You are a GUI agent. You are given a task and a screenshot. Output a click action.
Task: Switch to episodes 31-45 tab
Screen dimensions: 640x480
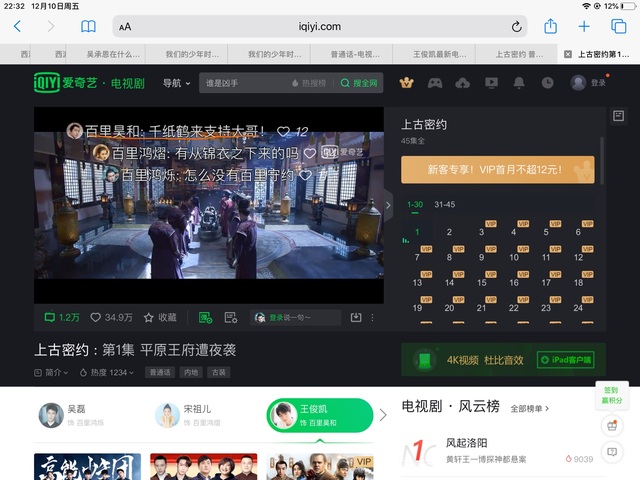(x=444, y=205)
